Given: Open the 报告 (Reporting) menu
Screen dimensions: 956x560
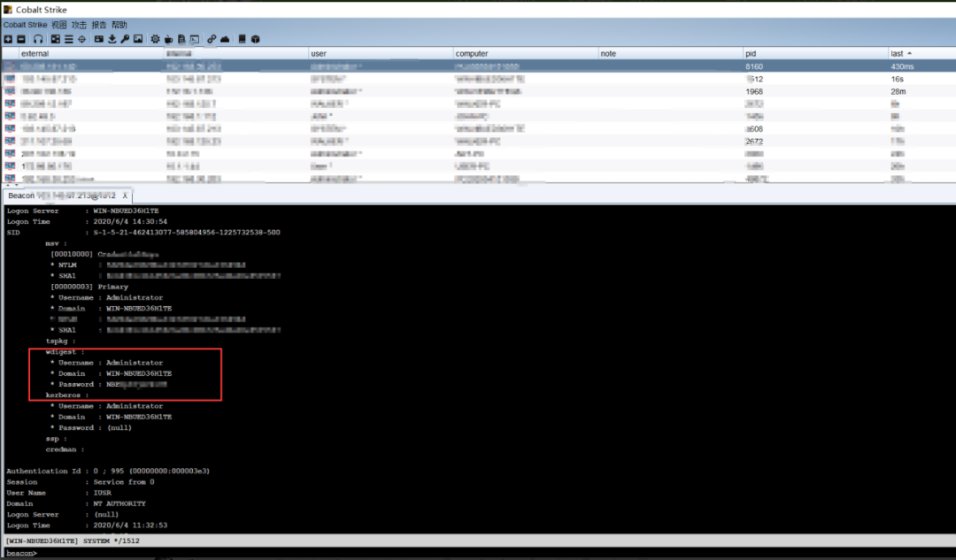Looking at the screenshot, I should click(x=99, y=25).
